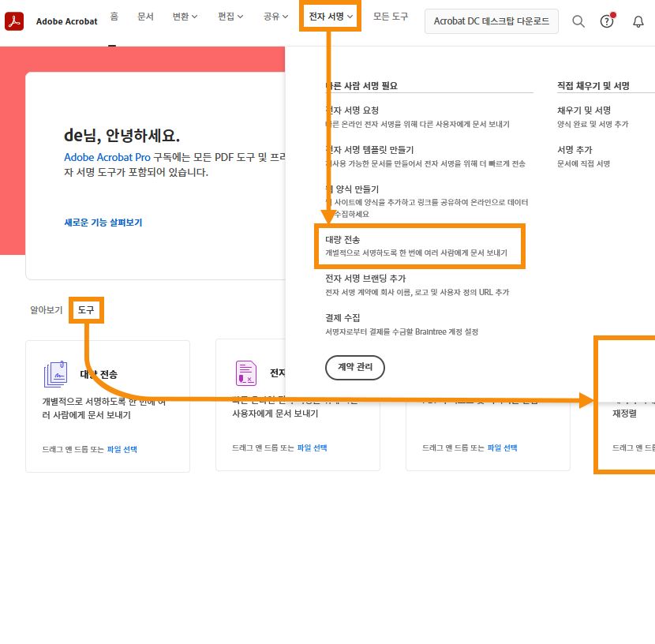
Task: Open the help question mark icon
Action: 607,21
